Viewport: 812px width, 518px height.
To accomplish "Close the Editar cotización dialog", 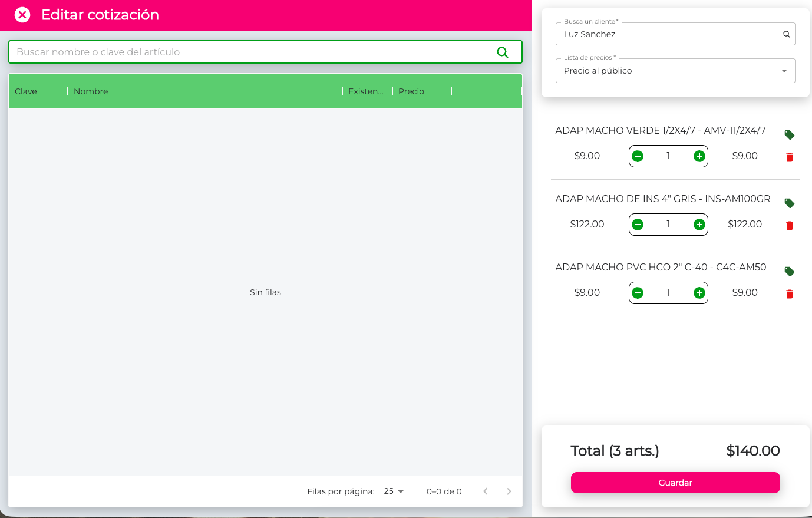I will pyautogui.click(x=22, y=14).
